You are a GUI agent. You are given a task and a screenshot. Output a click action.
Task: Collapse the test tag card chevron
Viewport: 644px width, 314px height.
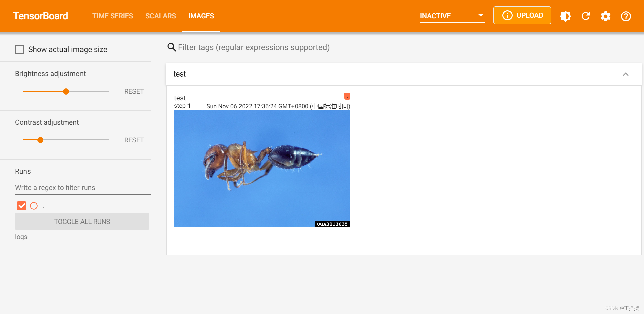coord(626,74)
